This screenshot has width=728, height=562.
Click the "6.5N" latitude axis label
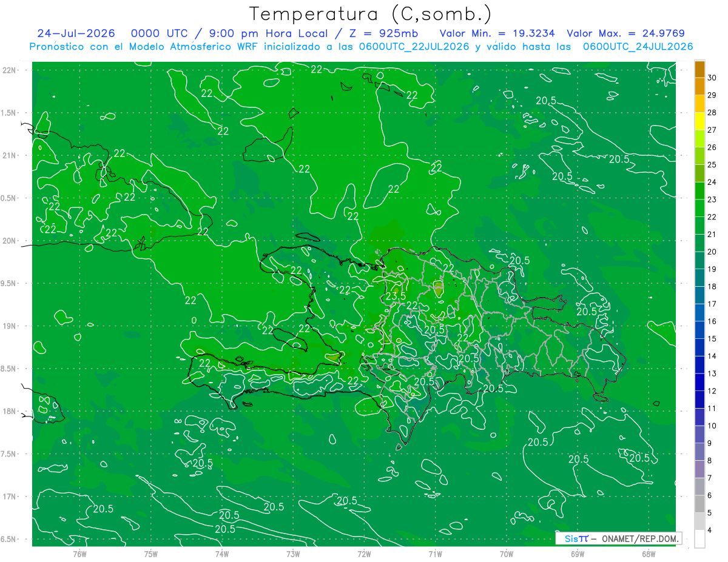point(8,539)
